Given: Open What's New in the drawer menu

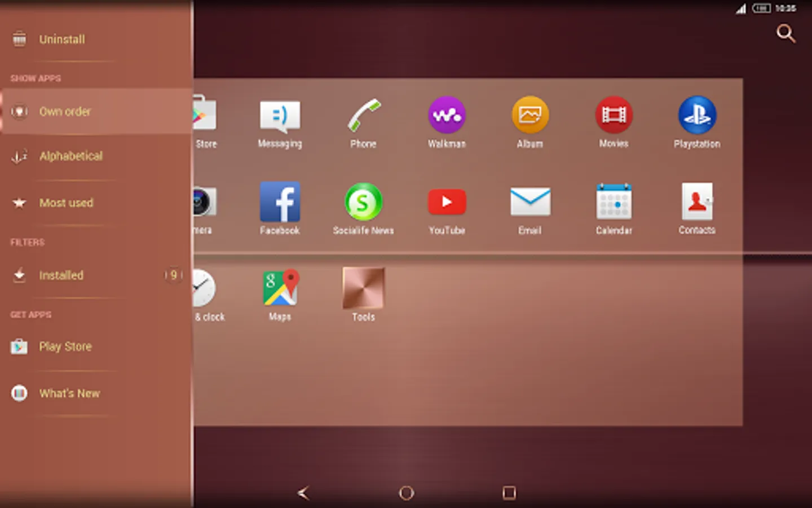Looking at the screenshot, I should (x=96, y=393).
